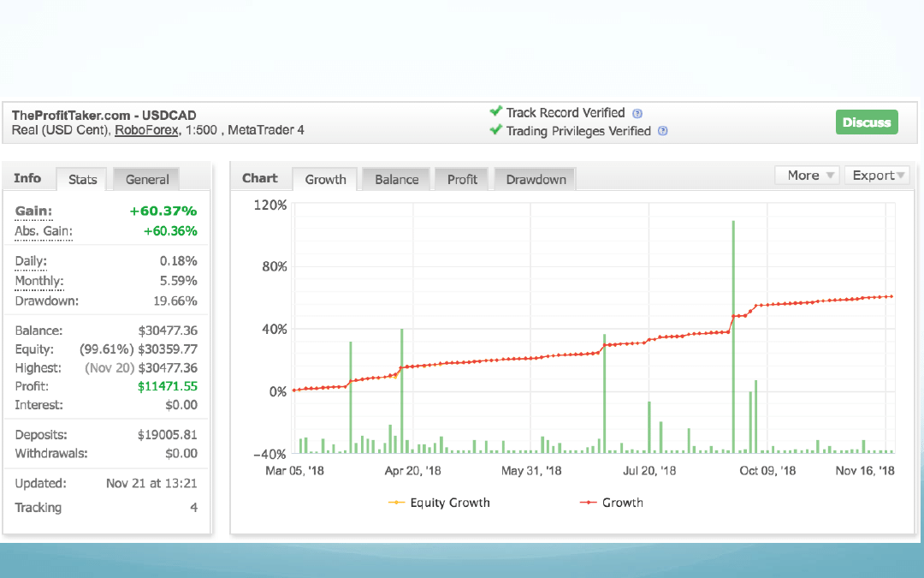This screenshot has width=924, height=578.
Task: Click green checkmark next to Trading Privileges Verified
Action: pos(495,130)
